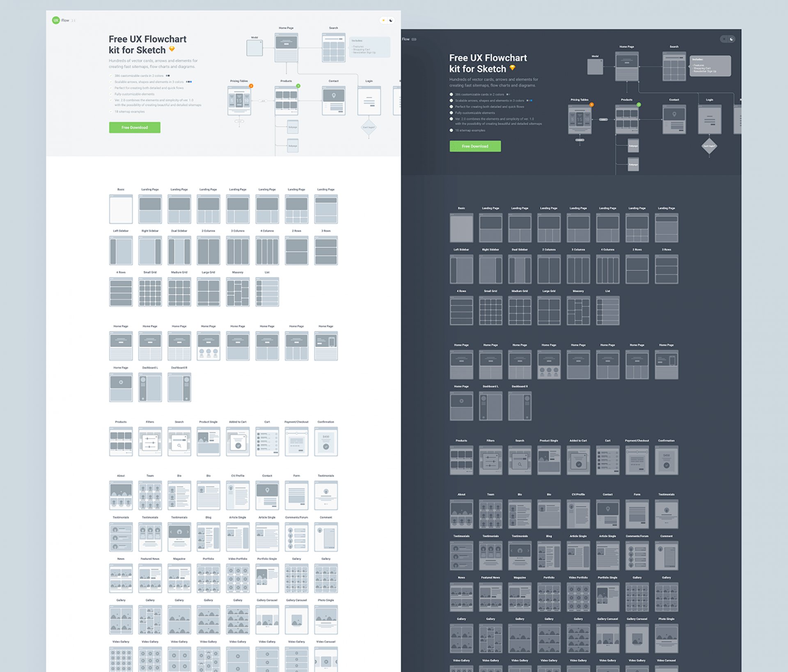Select the Product Single card on light page
This screenshot has height=672, width=788.
(208, 441)
